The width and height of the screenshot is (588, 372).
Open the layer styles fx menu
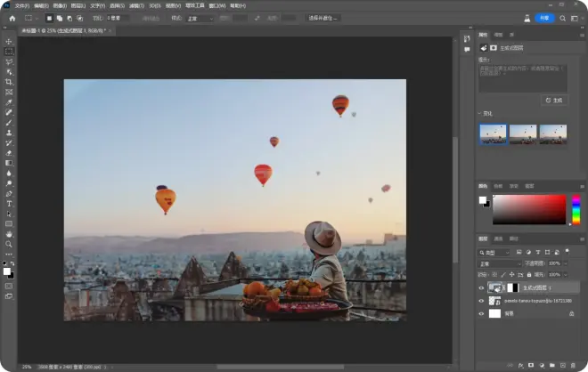[520, 365]
